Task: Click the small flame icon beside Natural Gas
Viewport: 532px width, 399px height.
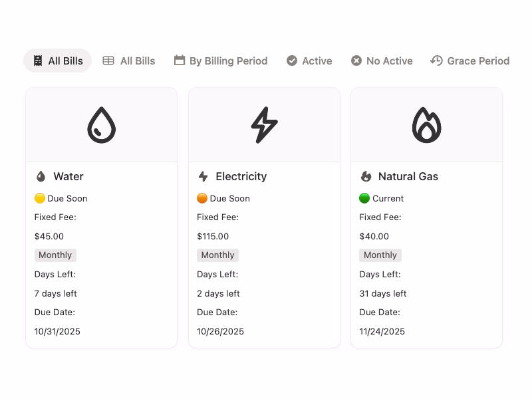Action: pyautogui.click(x=366, y=176)
